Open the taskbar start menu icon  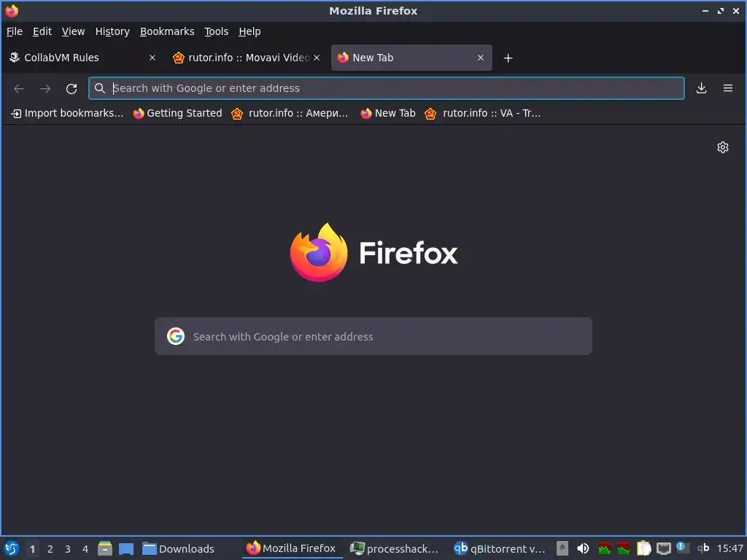(x=12, y=548)
